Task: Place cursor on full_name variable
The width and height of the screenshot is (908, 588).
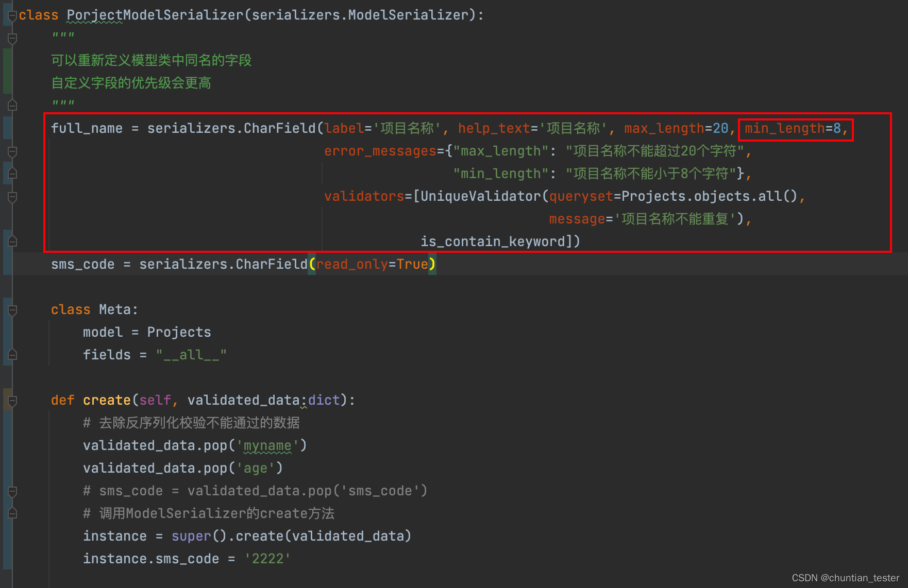Action: coord(87,128)
